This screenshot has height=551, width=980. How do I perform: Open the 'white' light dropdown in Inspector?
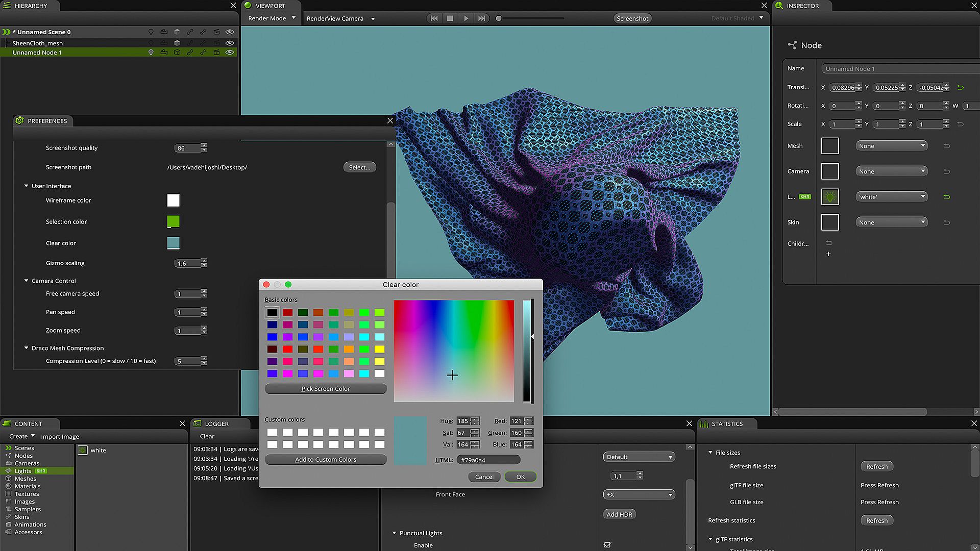[891, 197]
